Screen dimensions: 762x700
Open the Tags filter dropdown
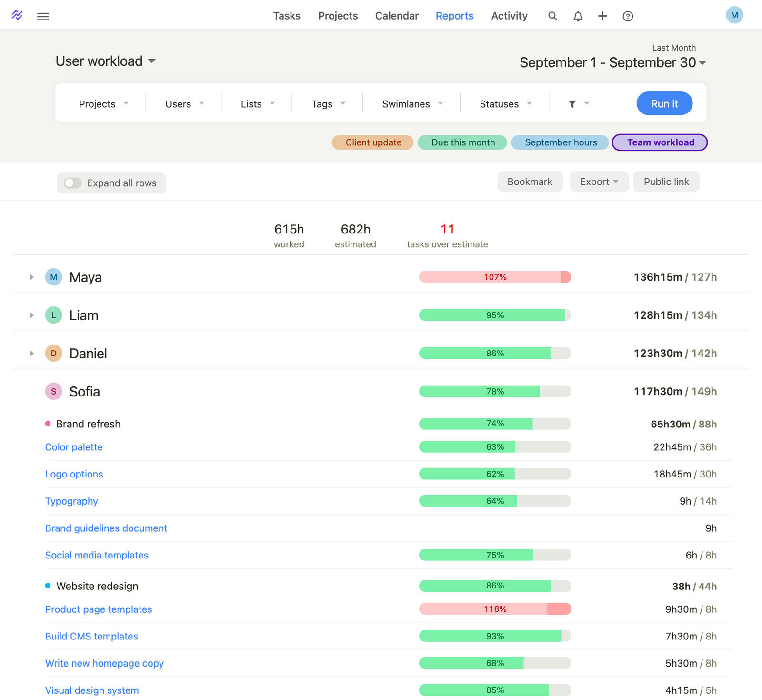pos(329,103)
